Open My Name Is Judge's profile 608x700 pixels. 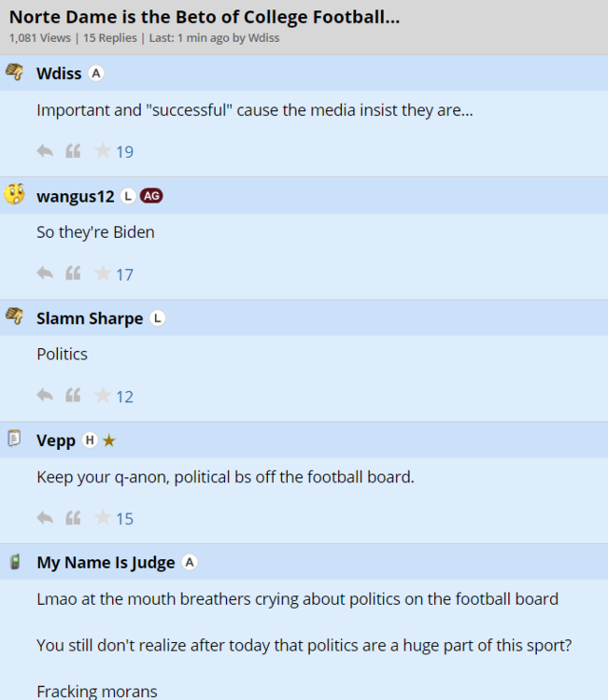point(106,563)
